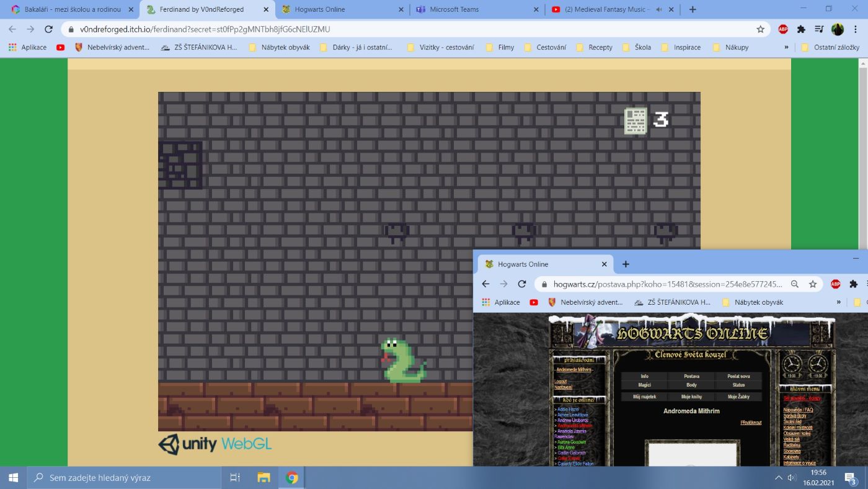The image size is (868, 489).
Task: Click the note counter icon in game
Action: pyautogui.click(x=635, y=120)
